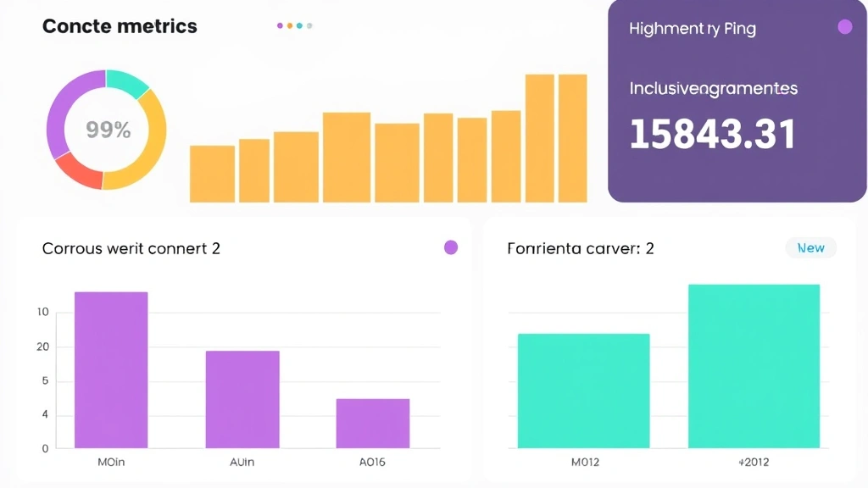Click the Inclusivengramentes label link
Screen dimensions: 868x488
pyautogui.click(x=712, y=87)
